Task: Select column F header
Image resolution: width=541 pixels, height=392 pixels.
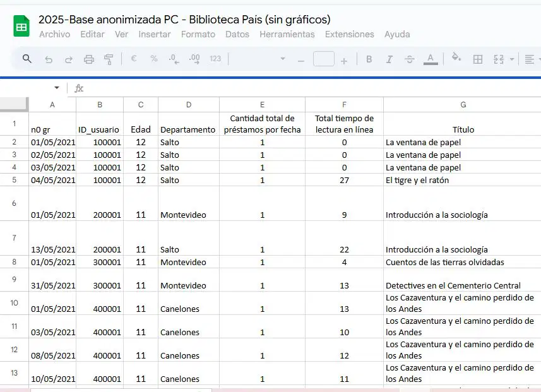Action: (x=344, y=105)
